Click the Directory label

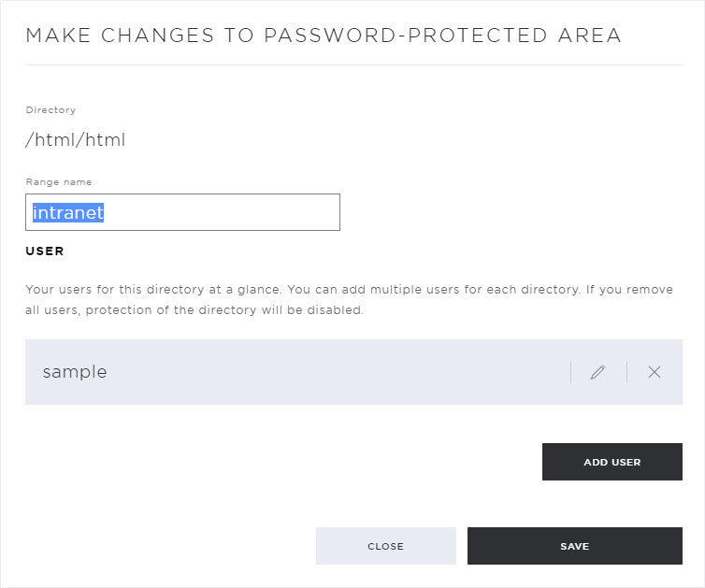pyautogui.click(x=50, y=110)
